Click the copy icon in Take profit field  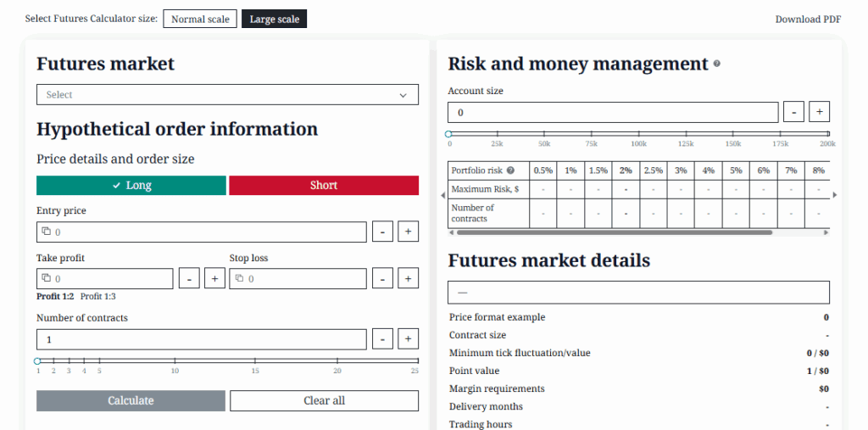tap(46, 278)
